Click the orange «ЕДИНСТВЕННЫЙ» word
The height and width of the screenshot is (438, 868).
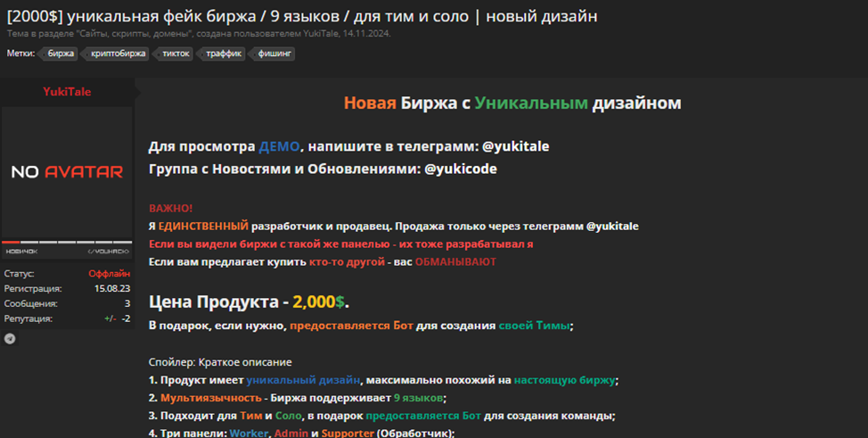click(x=204, y=227)
